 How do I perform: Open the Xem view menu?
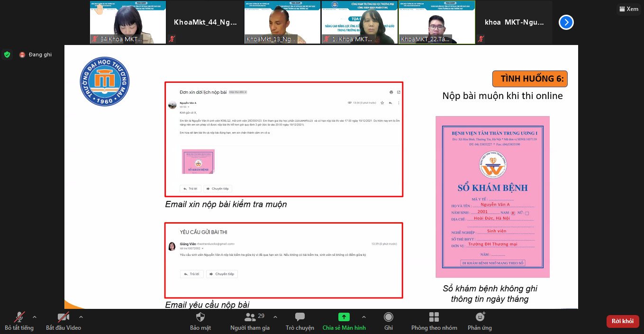(x=628, y=9)
